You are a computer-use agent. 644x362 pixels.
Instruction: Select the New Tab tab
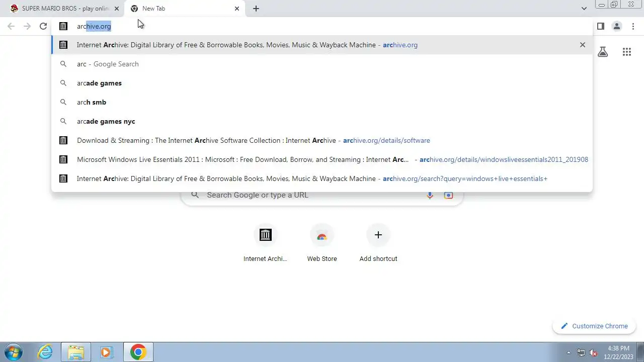click(184, 9)
